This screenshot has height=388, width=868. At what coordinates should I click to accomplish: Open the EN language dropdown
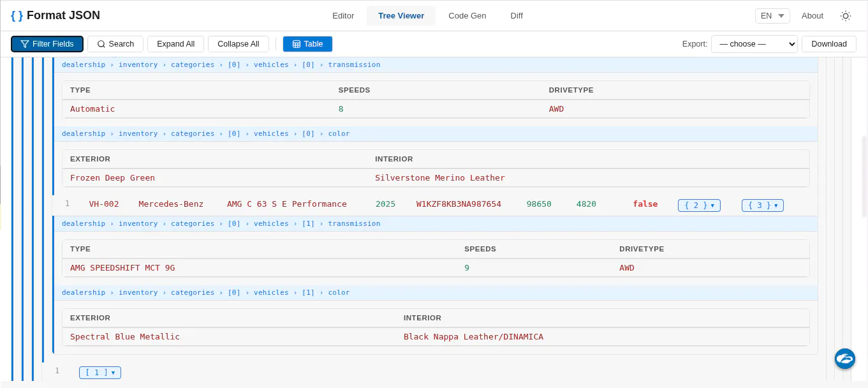tap(772, 16)
